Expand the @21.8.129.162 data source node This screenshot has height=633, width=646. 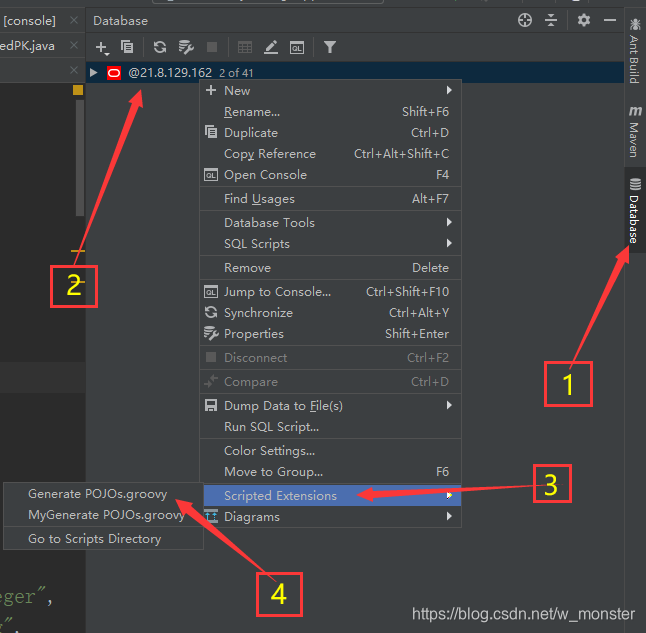[x=94, y=73]
